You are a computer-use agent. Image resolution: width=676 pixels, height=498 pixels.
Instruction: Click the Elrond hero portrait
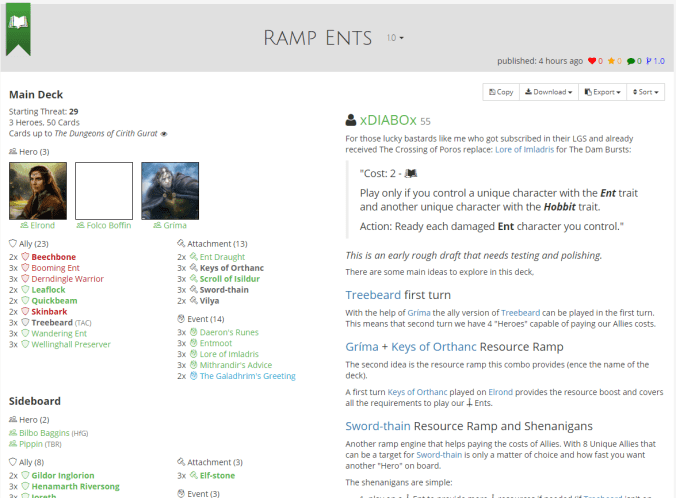(x=38, y=191)
